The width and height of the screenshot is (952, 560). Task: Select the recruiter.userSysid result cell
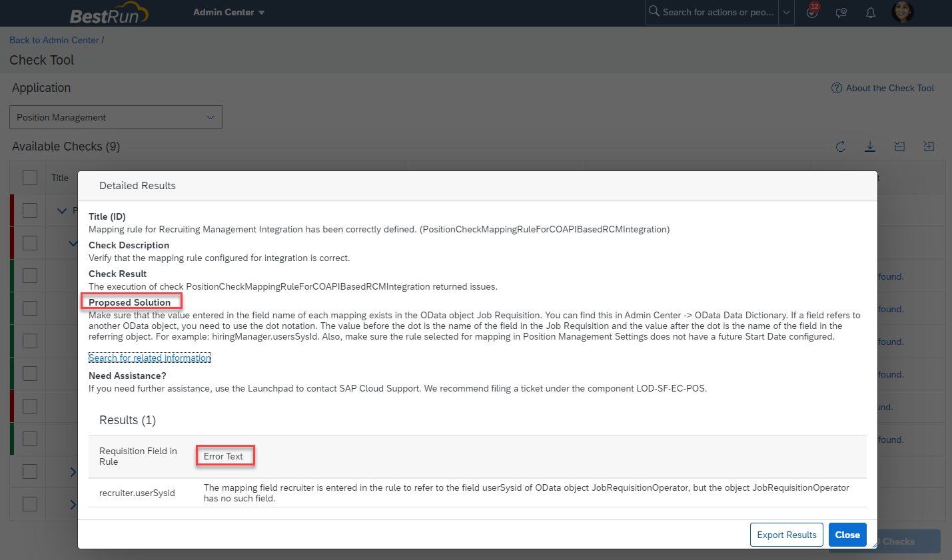pyautogui.click(x=137, y=493)
